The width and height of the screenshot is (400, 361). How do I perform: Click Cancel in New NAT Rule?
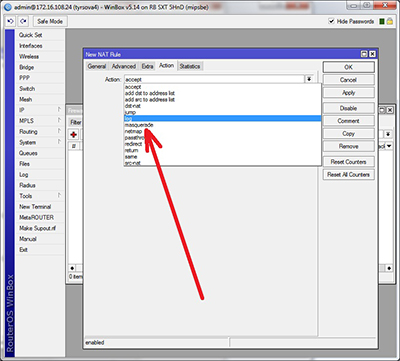coord(348,80)
